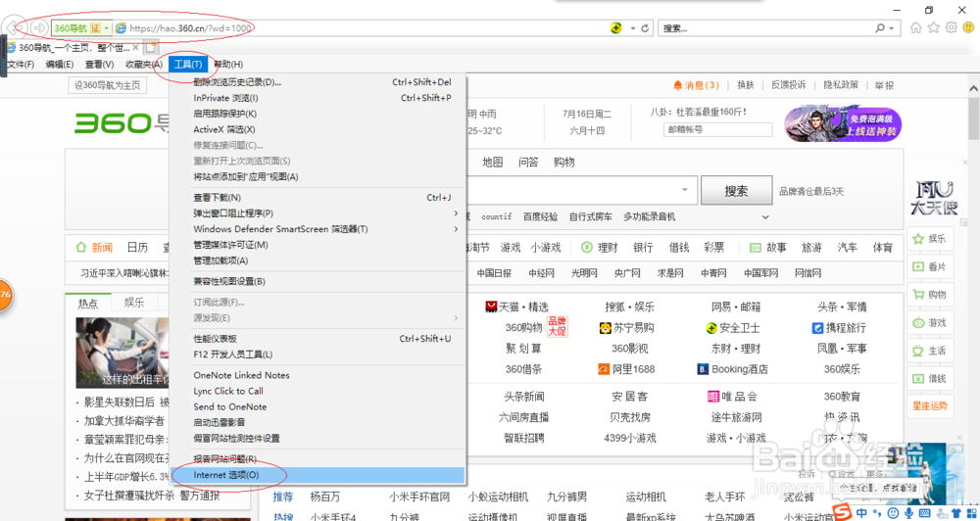Screen dimensions: 980x521
Task: Click the 生活 cup sidebar icon
Action: point(918,350)
